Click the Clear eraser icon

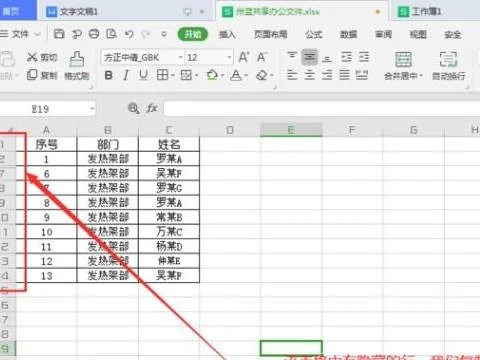262,75
